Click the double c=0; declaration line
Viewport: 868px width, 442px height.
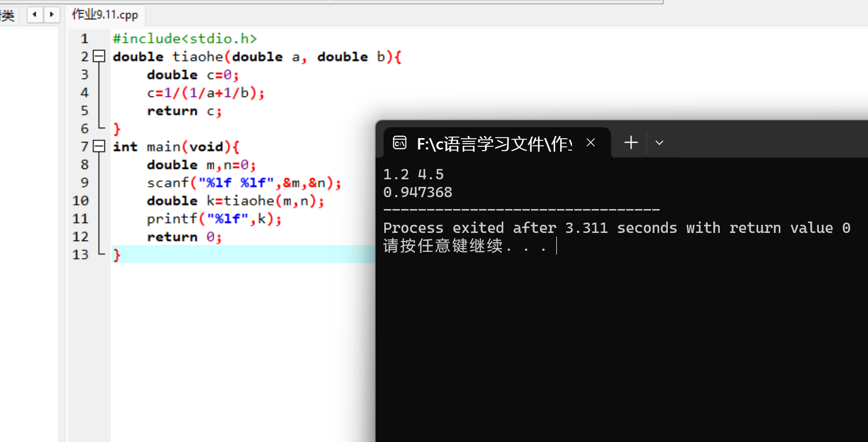[x=193, y=75]
